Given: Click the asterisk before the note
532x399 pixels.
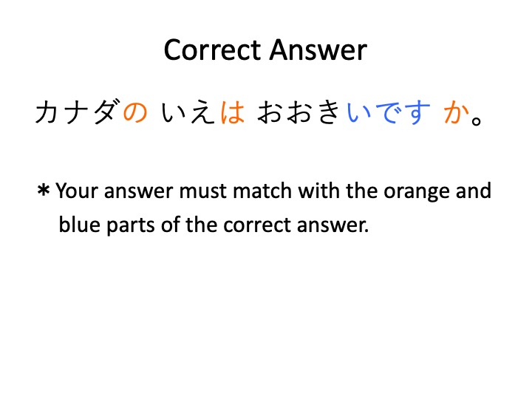Looking at the screenshot, I should coord(44,192).
